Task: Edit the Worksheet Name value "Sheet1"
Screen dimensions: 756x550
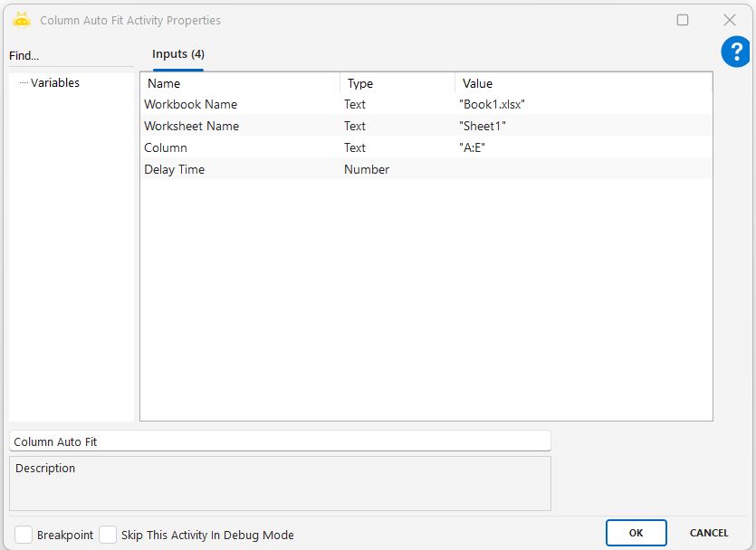Action: point(483,127)
